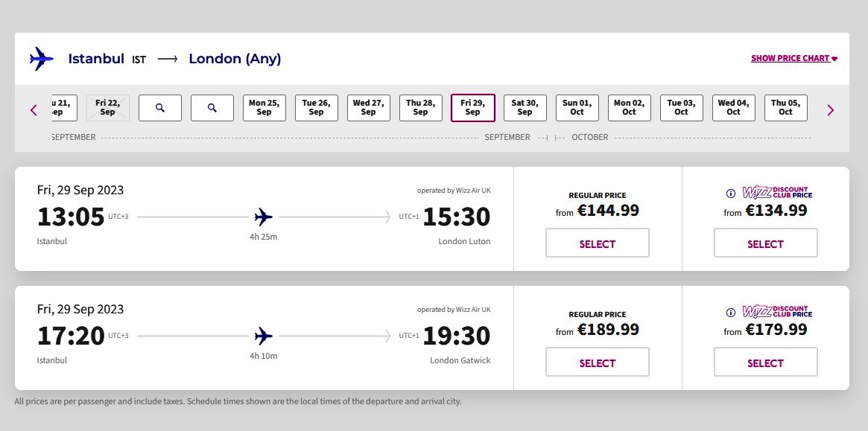The width and height of the screenshot is (868, 431).
Task: Go to next dates with right arrow
Action: click(830, 110)
